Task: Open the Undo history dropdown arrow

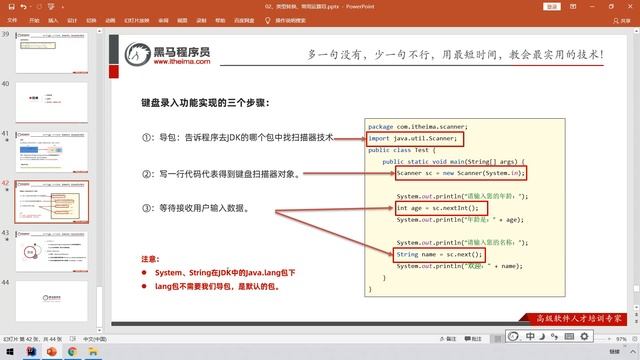Action: tap(30, 7)
